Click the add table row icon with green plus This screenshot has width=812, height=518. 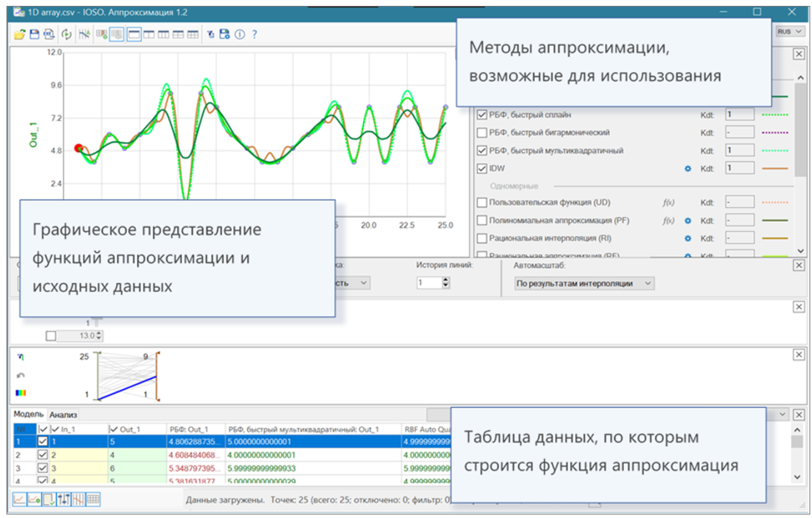pyautogui.click(x=101, y=35)
